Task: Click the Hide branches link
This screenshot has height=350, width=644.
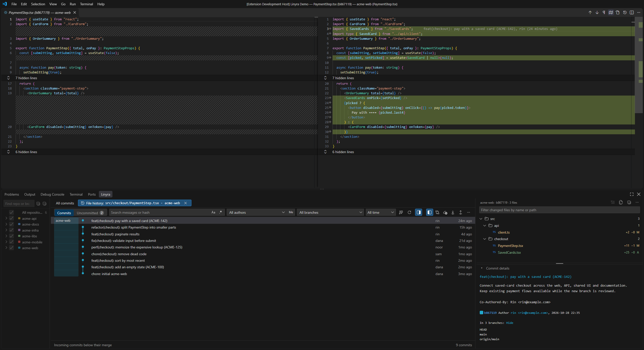Action: (510, 323)
